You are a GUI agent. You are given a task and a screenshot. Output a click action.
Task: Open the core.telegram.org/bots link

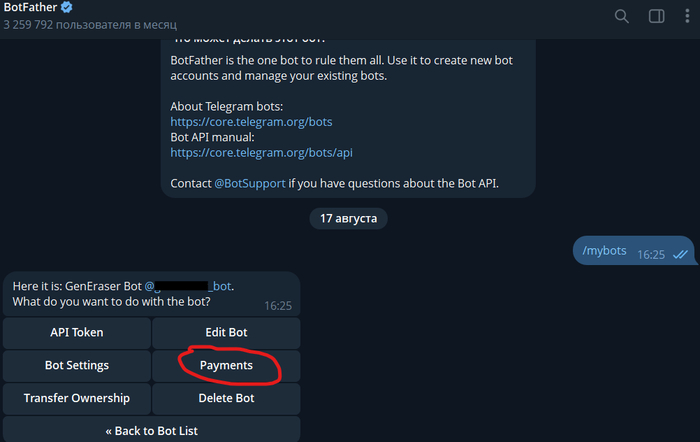pos(251,122)
